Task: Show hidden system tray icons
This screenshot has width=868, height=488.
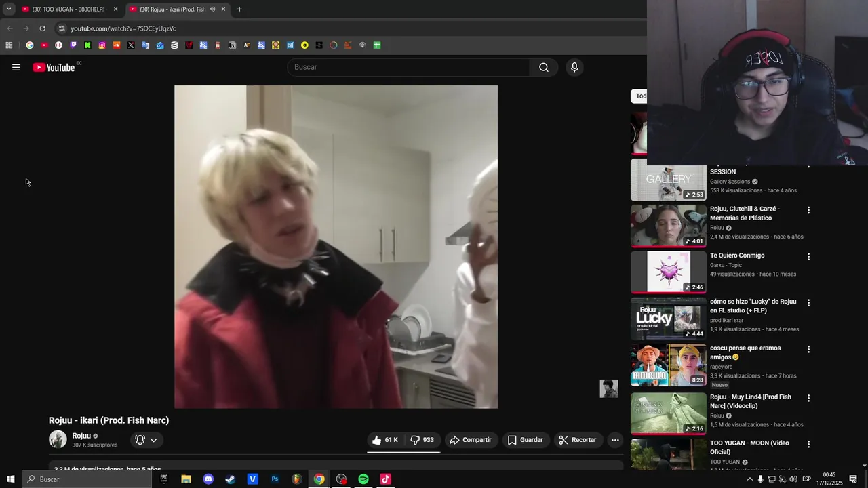Action: coord(749,479)
